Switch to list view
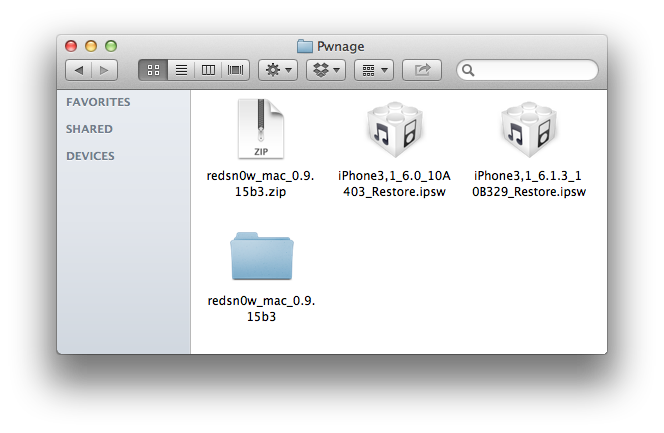Screen dimensions: 664x433 point(181,70)
